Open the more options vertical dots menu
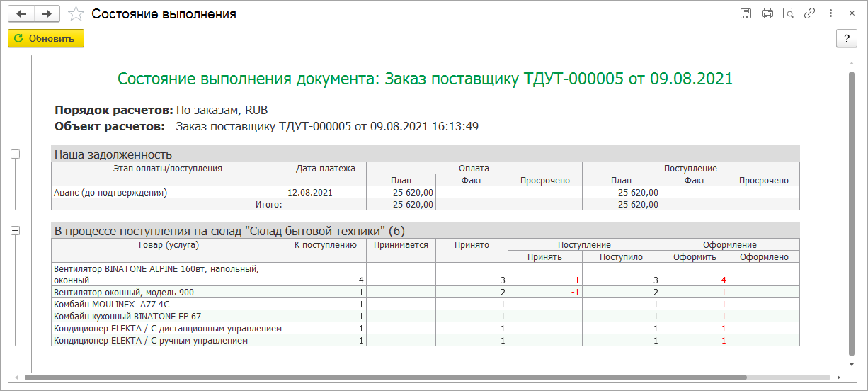868x391 pixels. click(x=830, y=13)
